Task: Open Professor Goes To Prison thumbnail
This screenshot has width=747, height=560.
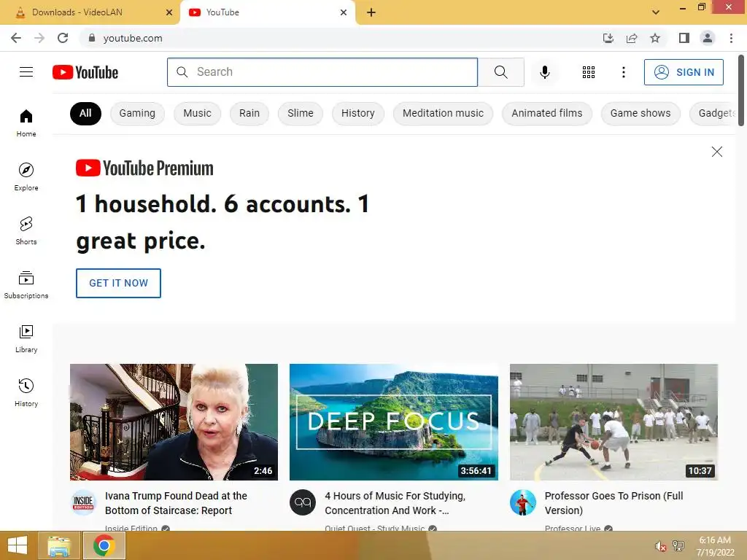Action: click(x=614, y=422)
